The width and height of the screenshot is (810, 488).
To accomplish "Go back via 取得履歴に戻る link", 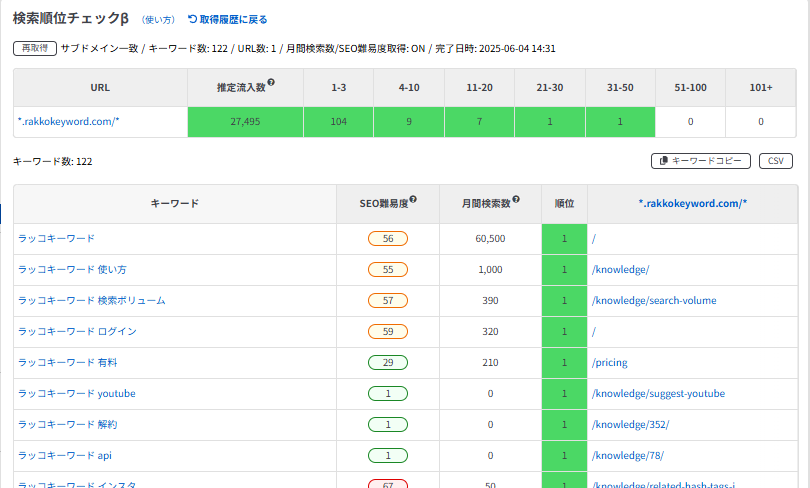I will tap(227, 20).
